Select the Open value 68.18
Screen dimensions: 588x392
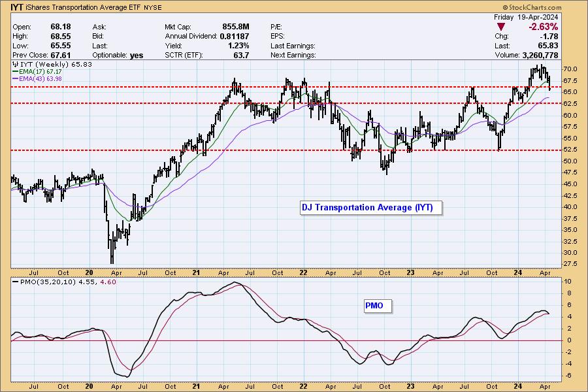point(61,27)
